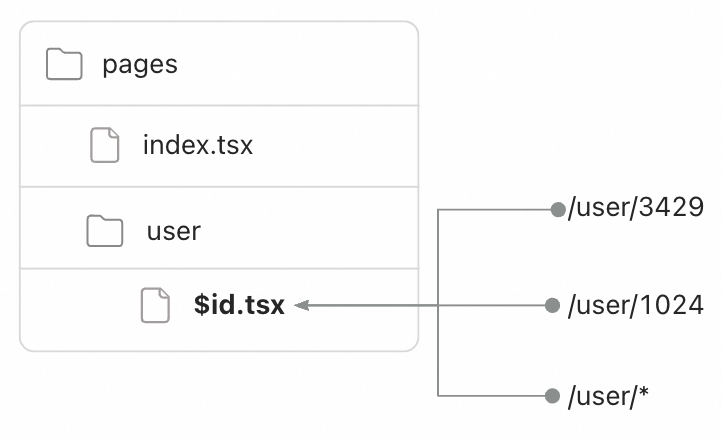Collapse the user folder label

174,231
